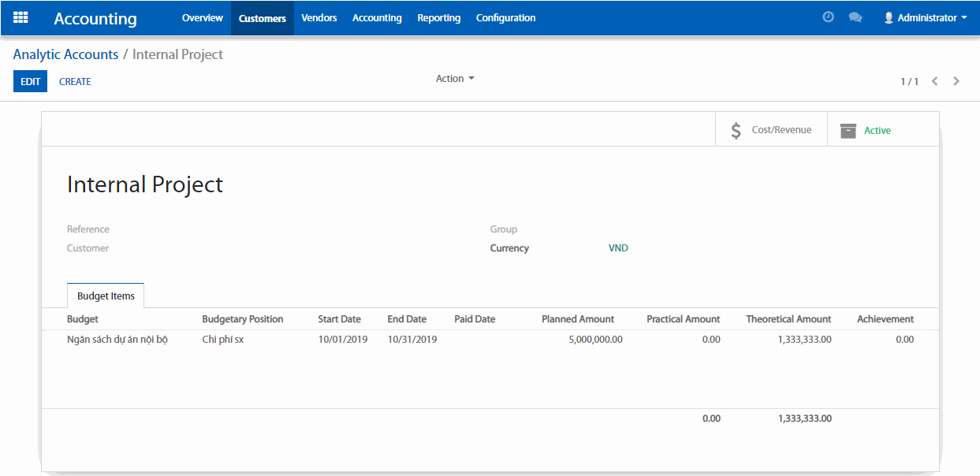Open the Ngân sách dự án nội bộ budget row

point(117,340)
